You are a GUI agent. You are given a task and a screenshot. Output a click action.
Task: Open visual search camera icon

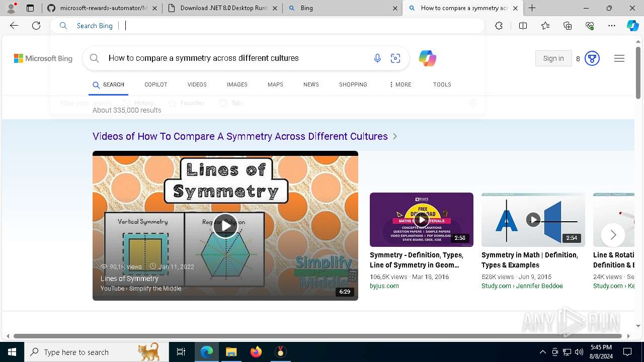pos(395,58)
